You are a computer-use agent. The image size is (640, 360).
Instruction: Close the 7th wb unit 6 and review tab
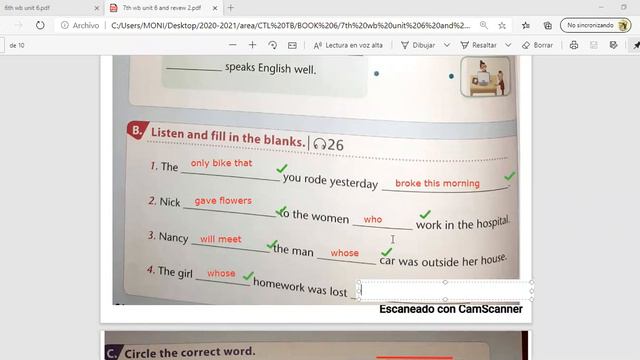point(215,8)
